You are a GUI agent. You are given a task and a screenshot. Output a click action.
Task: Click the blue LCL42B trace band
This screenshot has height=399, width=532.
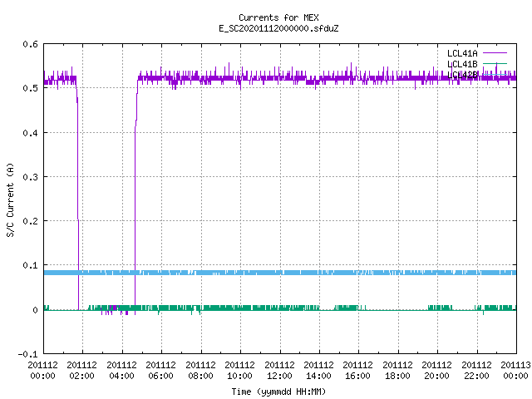[x=280, y=273]
